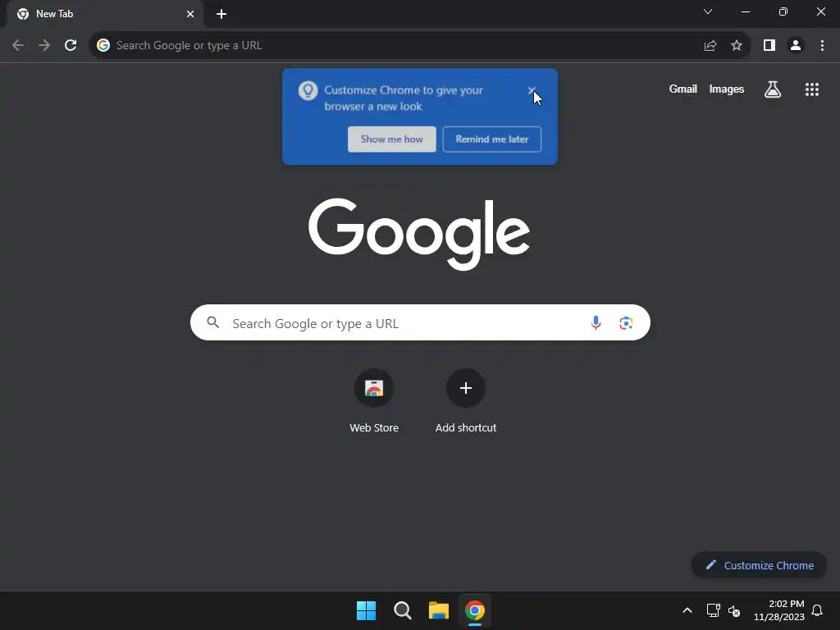Open the network status tray icon

tap(713, 610)
